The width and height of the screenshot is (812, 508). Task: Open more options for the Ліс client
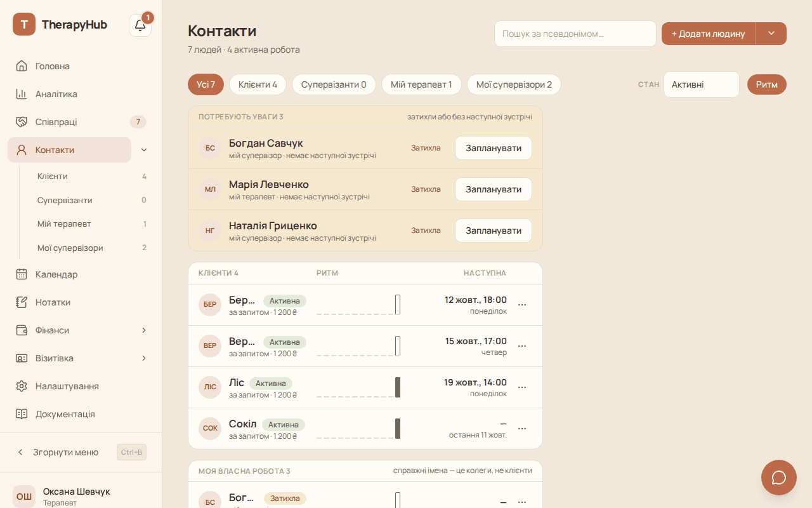[x=522, y=387]
